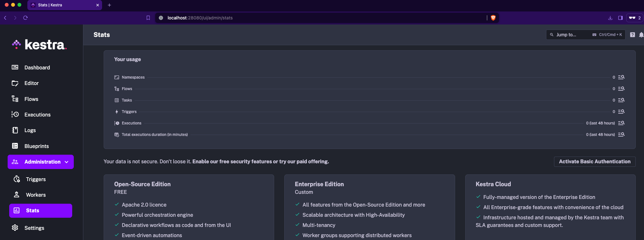Screen dimensions: 644x240
Task: Click the Kestra Cloud heading
Action: click(493, 184)
